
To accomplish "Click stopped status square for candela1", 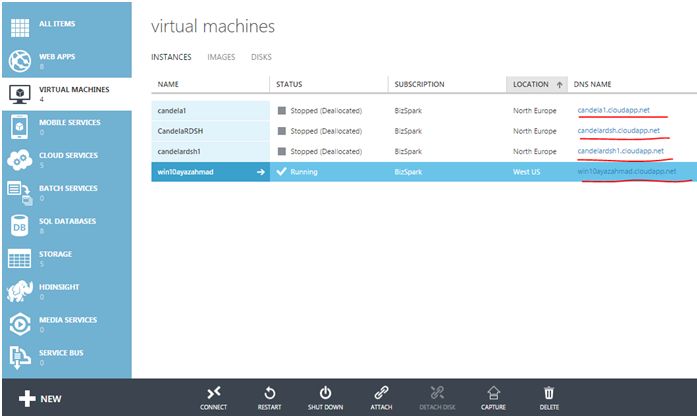I will pos(281,110).
